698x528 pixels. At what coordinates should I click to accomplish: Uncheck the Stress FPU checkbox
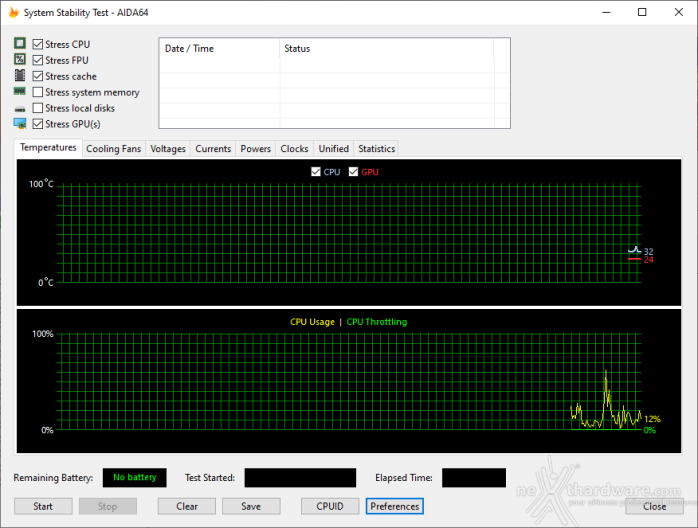coord(38,60)
